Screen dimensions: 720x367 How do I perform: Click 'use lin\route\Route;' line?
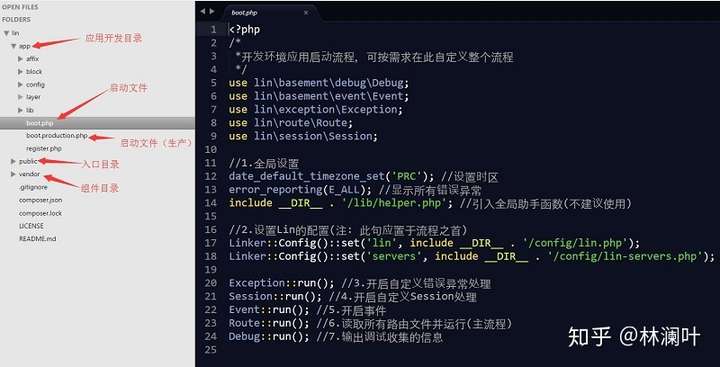(x=291, y=123)
